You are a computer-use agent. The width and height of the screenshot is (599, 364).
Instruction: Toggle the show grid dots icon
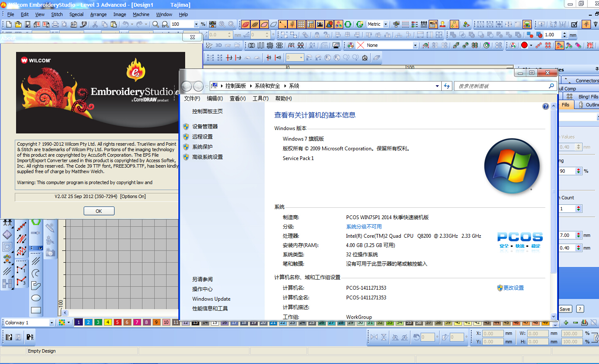click(x=405, y=24)
